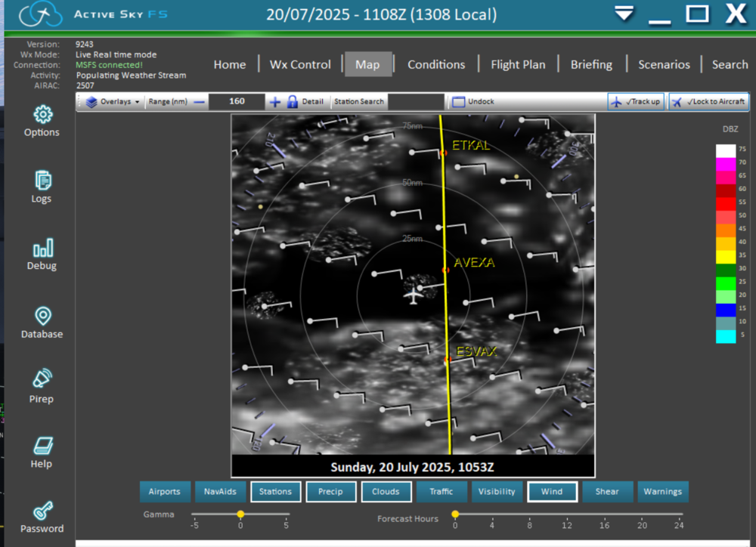Viewport: 756px width, 547px height.
Task: Expand the Overlays dropdown
Action: coord(113,102)
